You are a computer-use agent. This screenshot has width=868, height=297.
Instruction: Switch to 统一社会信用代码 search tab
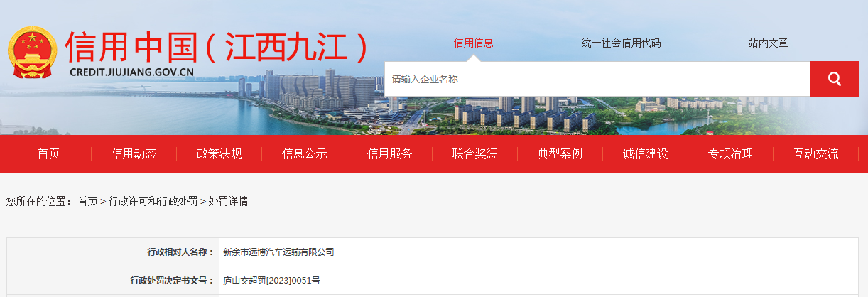pos(620,43)
